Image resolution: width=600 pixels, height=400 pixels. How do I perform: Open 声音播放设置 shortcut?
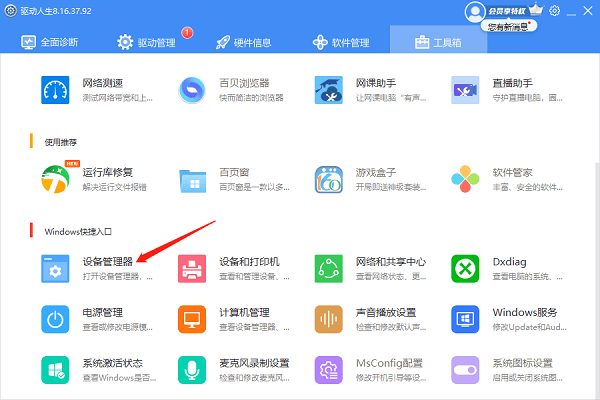click(329, 319)
